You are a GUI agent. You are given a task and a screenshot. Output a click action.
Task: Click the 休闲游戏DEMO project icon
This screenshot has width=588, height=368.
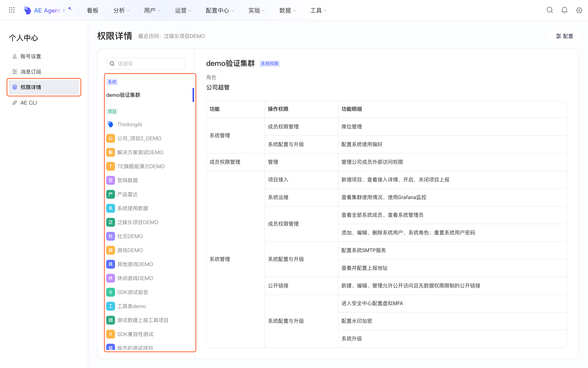coord(111,278)
